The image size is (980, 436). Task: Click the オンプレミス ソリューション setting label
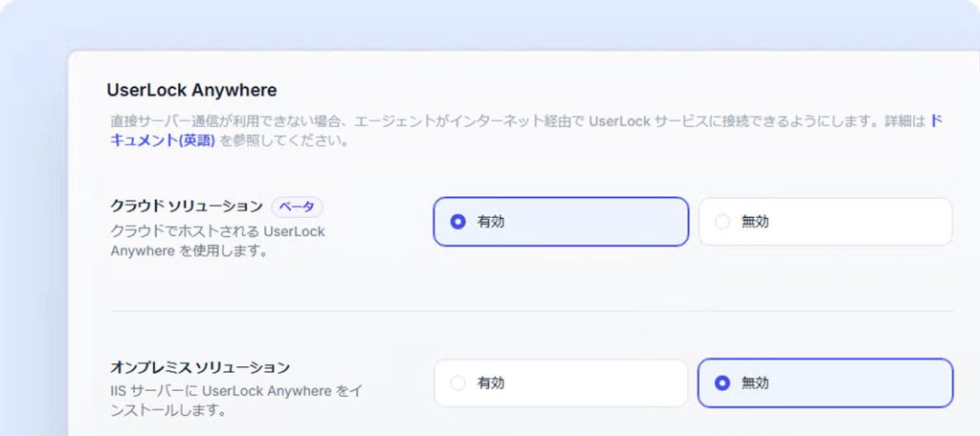tap(200, 366)
